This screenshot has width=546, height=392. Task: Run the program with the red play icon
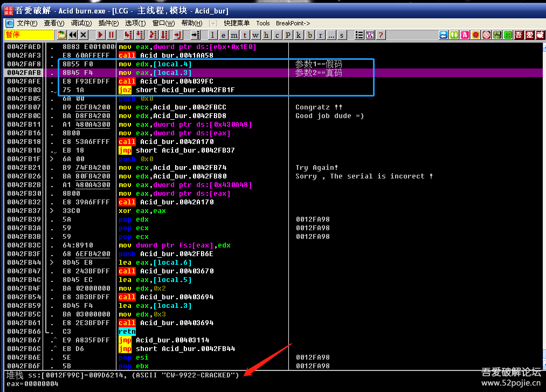[x=100, y=35]
